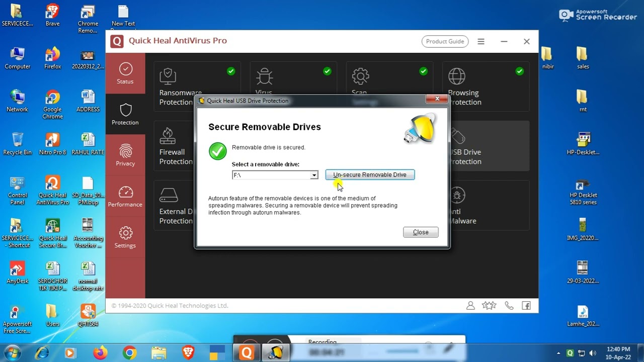Select Chrome Remote Desktop icon on desktop

(x=88, y=19)
